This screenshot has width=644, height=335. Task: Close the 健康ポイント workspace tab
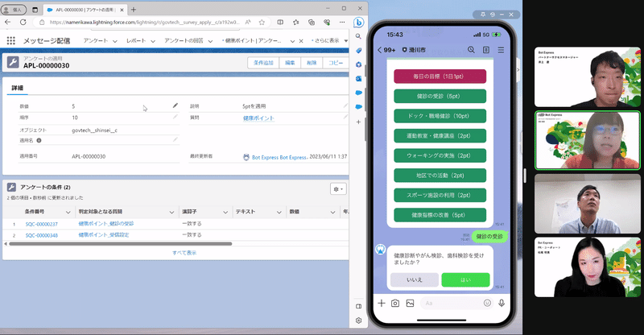coord(301,41)
